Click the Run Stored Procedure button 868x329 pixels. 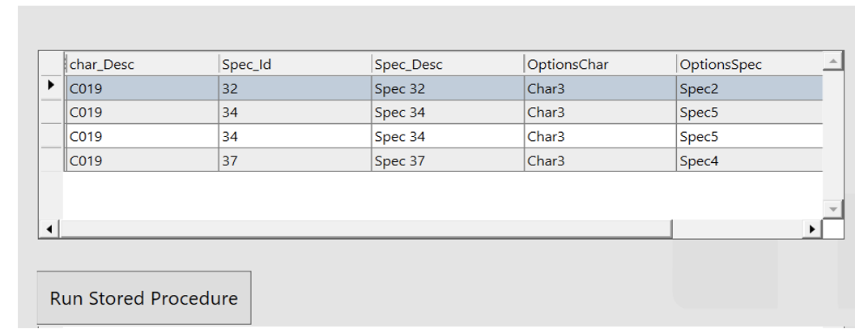pyautogui.click(x=144, y=298)
